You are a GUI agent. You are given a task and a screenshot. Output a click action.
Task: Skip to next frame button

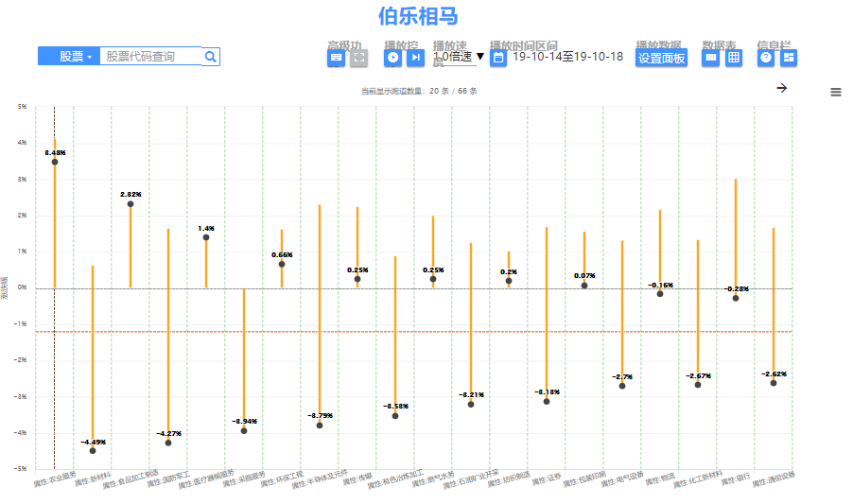[415, 58]
